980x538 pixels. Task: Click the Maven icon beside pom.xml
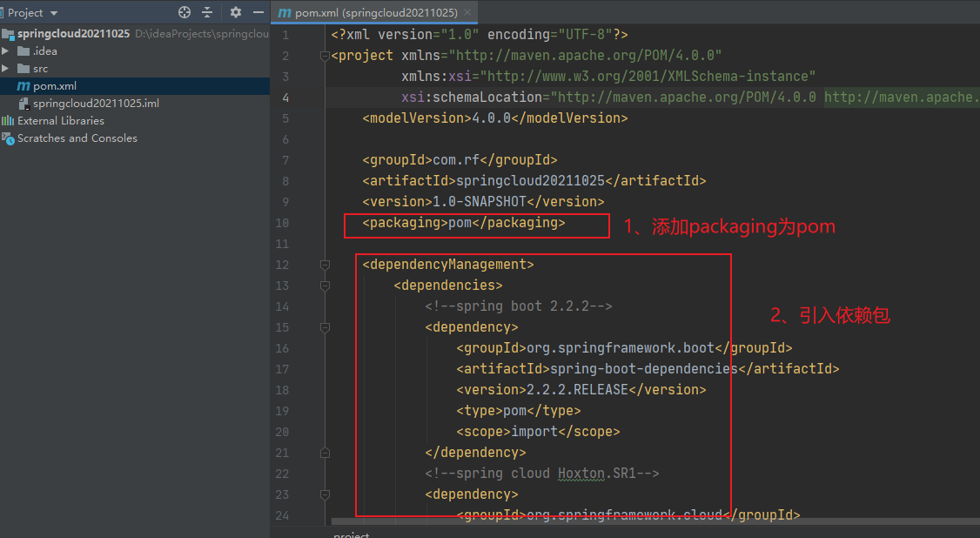click(x=23, y=85)
